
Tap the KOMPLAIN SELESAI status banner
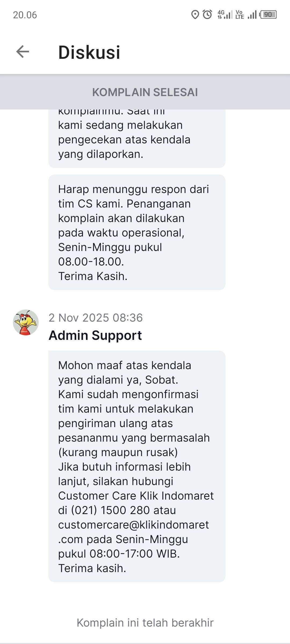point(145,92)
